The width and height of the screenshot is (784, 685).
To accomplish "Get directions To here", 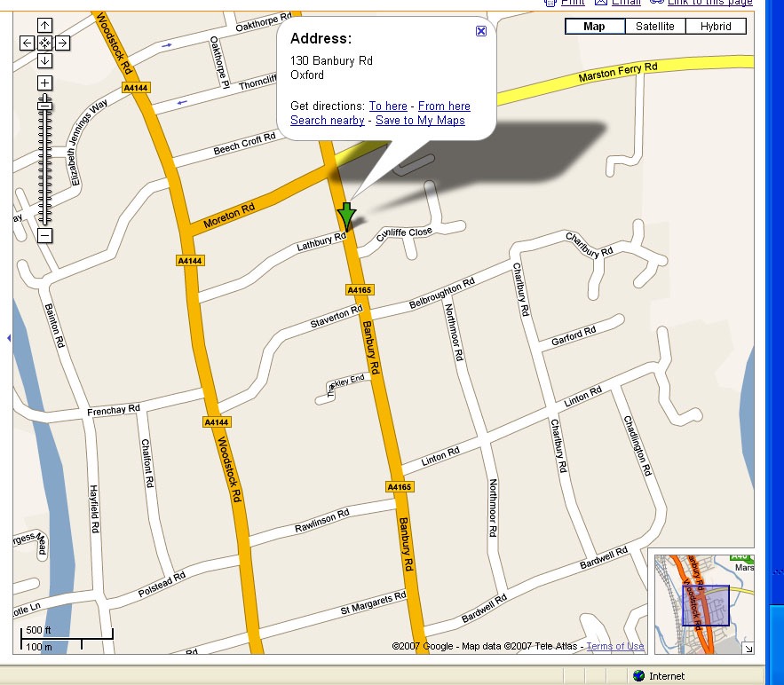I will click(x=388, y=106).
